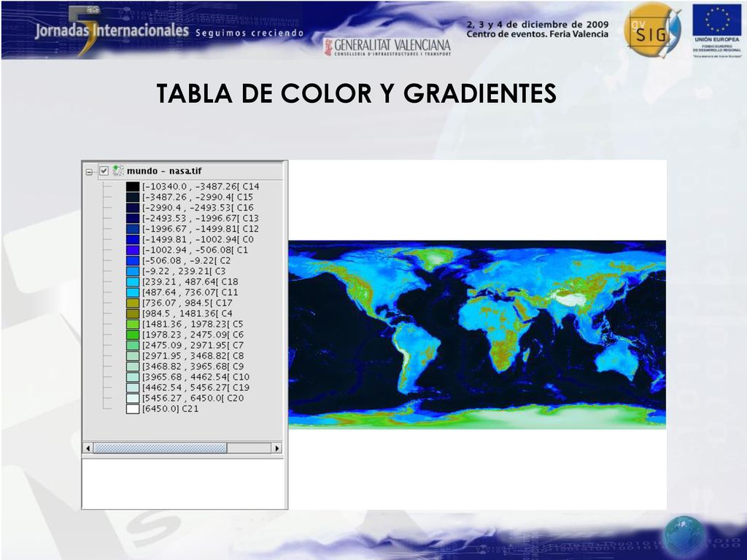Select the green swatch for class C6
747x560 pixels.
[x=133, y=335]
